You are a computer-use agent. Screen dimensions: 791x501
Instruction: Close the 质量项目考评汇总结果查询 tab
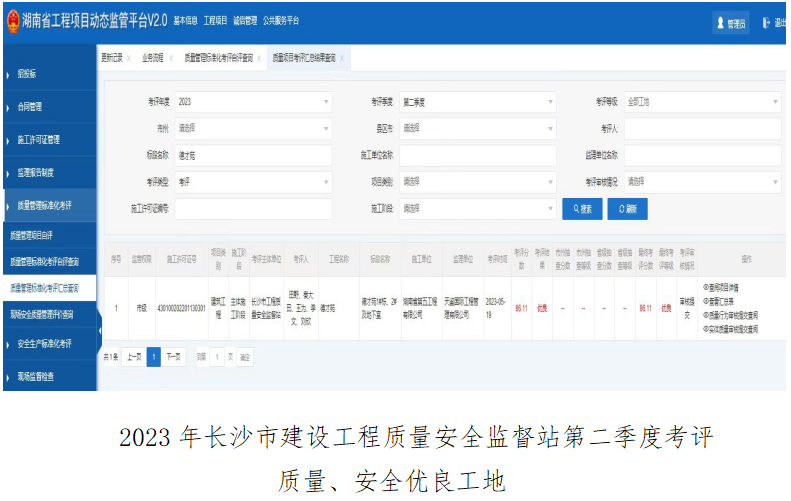[x=342, y=59]
